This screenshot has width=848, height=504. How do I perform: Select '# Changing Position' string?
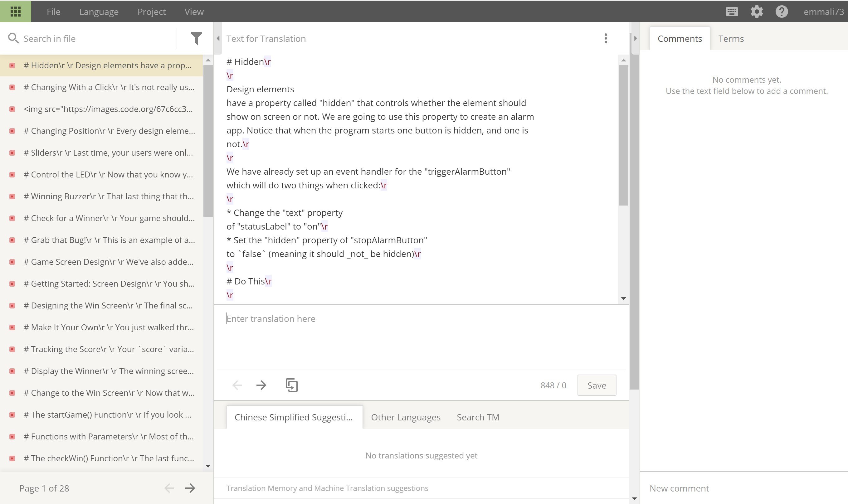point(101,131)
